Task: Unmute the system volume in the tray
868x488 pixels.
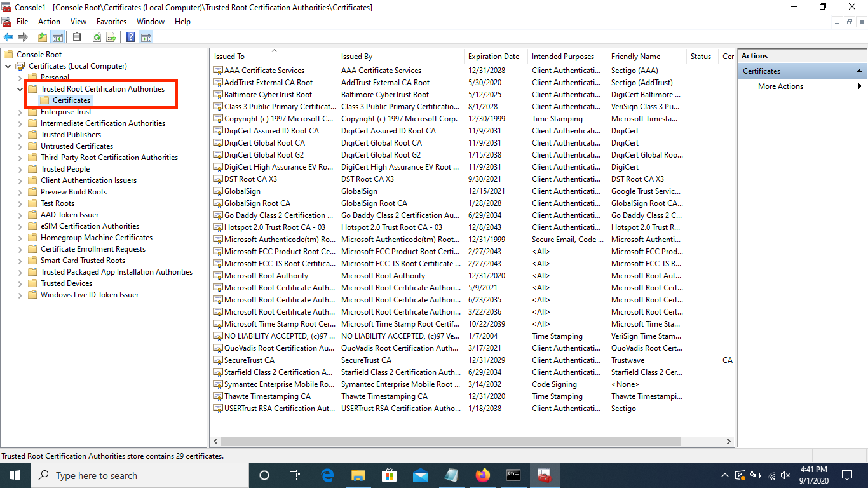Action: [x=785, y=475]
